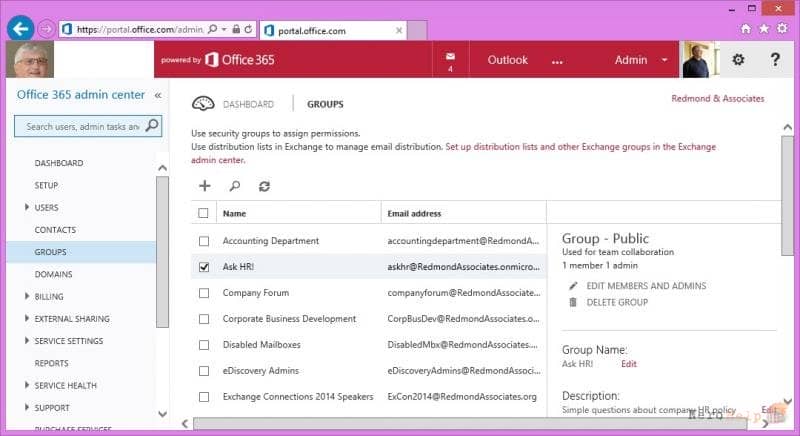Open the Admin dropdown arrow
The width and height of the screenshot is (800, 436).
click(664, 60)
